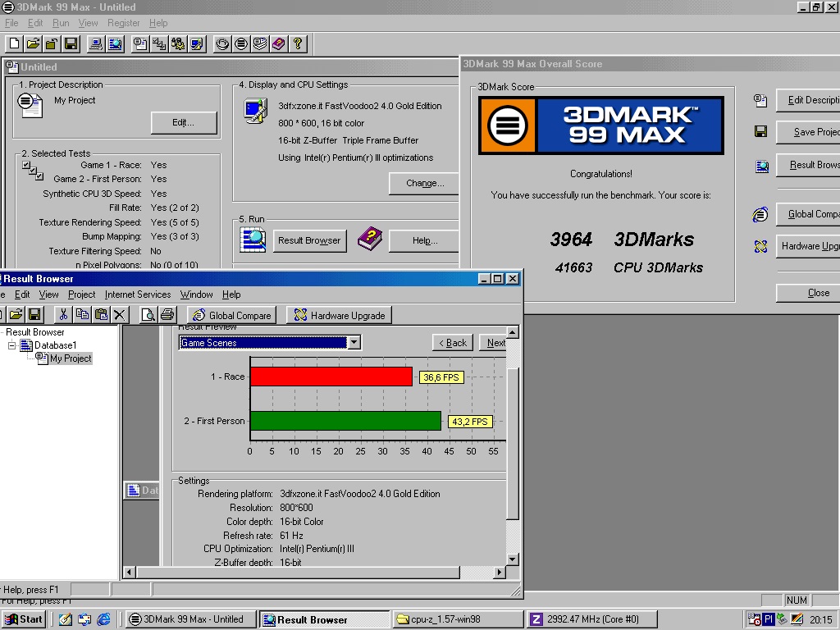The image size is (840, 630).
Task: Click the Start button on taskbar
Action: click(24, 619)
